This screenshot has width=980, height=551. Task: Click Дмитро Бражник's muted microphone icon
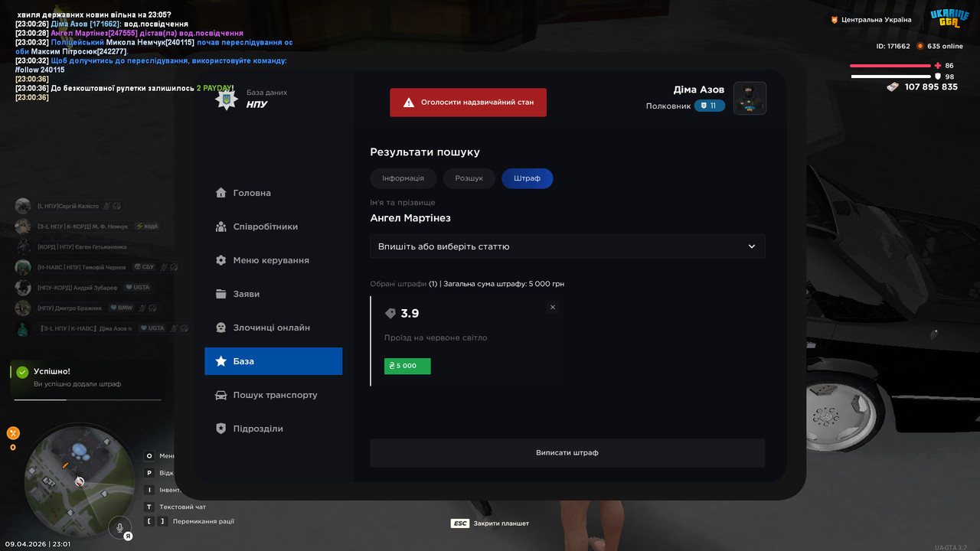coord(144,308)
